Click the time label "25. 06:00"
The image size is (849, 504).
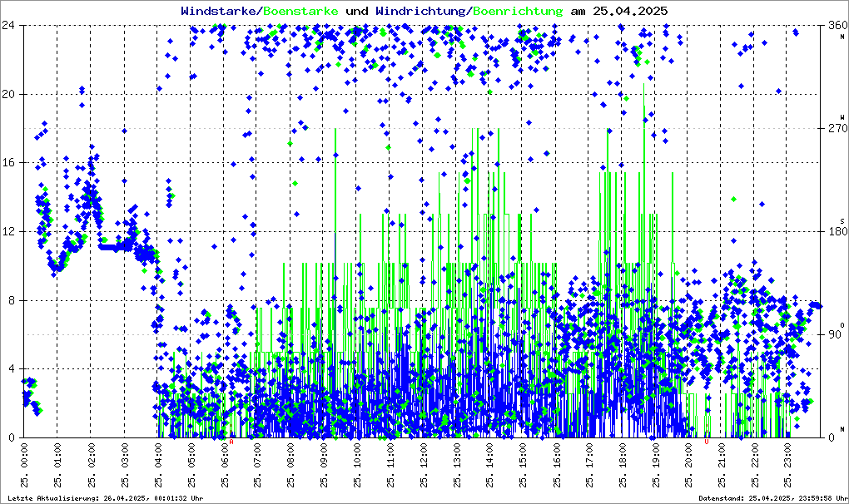tap(224, 465)
